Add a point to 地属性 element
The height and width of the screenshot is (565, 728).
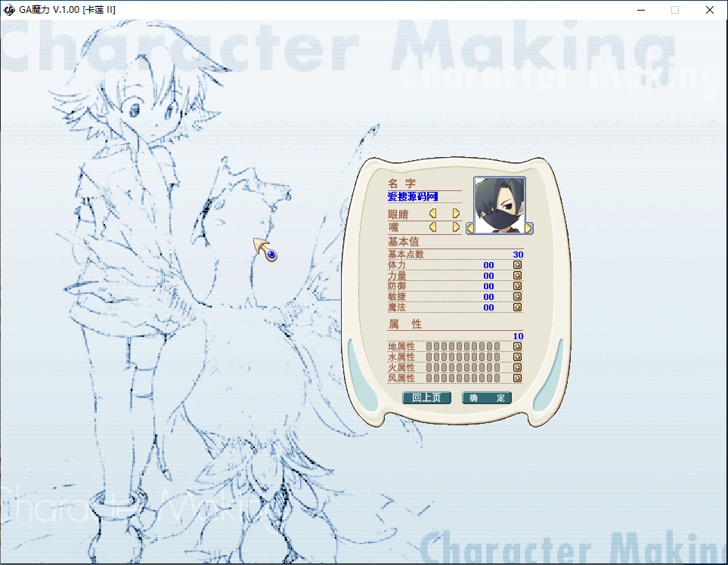point(517,347)
